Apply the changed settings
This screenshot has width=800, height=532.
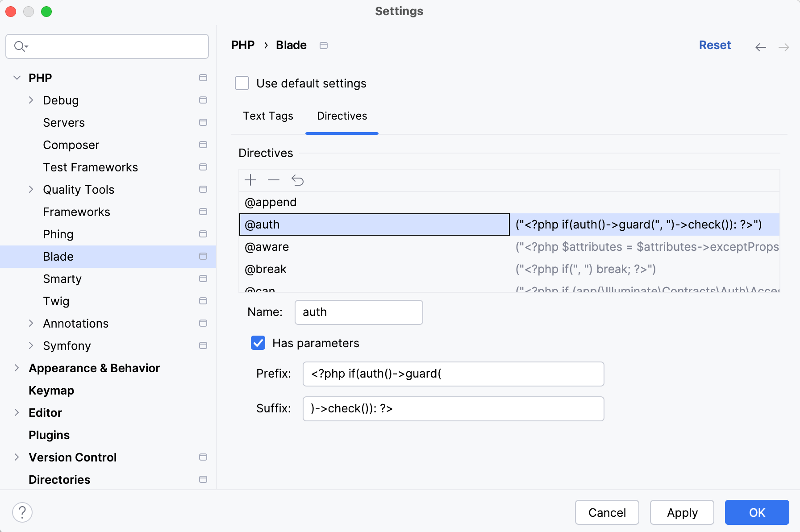pos(682,512)
